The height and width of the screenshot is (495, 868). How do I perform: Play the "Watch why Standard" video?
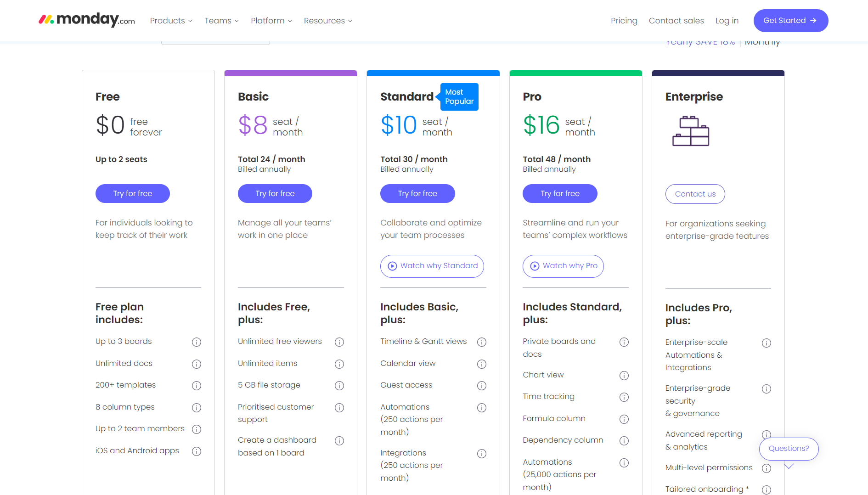(x=432, y=266)
